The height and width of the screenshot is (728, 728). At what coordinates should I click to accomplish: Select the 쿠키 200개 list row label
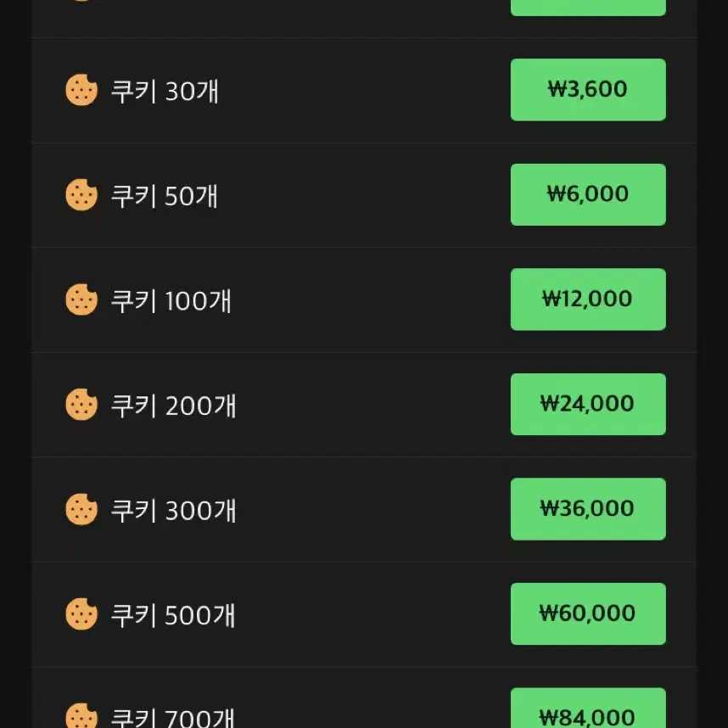(173, 406)
